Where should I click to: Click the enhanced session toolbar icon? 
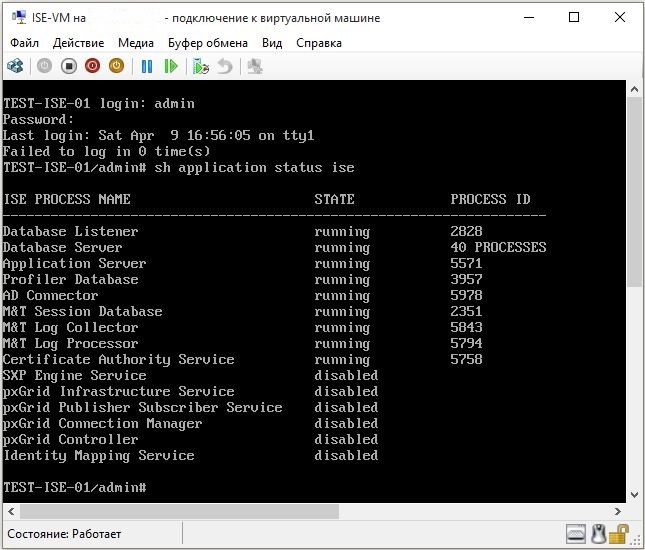click(255, 66)
